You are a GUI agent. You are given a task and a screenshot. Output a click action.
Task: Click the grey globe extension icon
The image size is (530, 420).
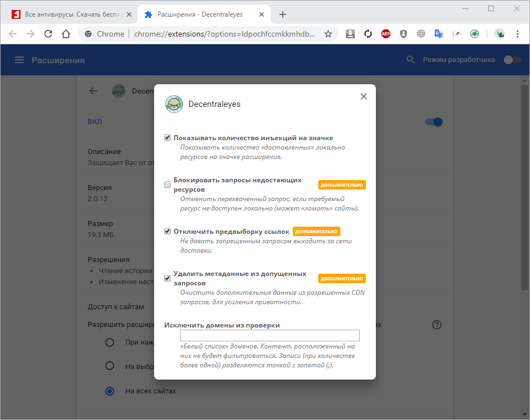point(421,34)
